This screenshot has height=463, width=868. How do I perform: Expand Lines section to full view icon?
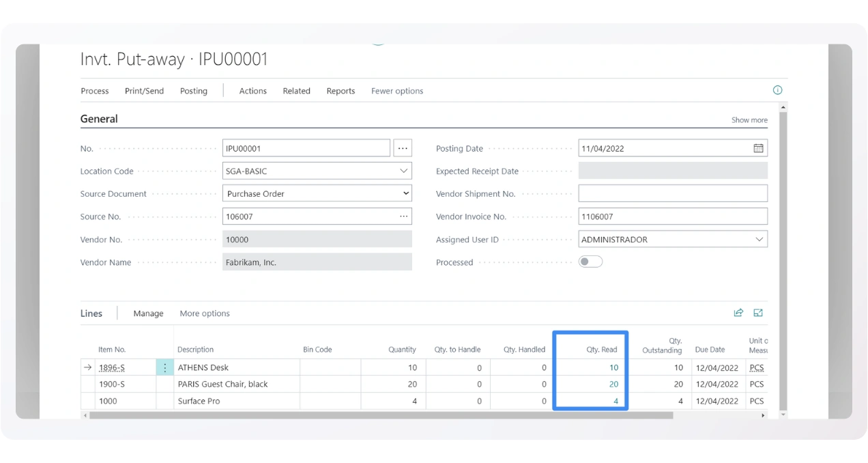coord(758,313)
